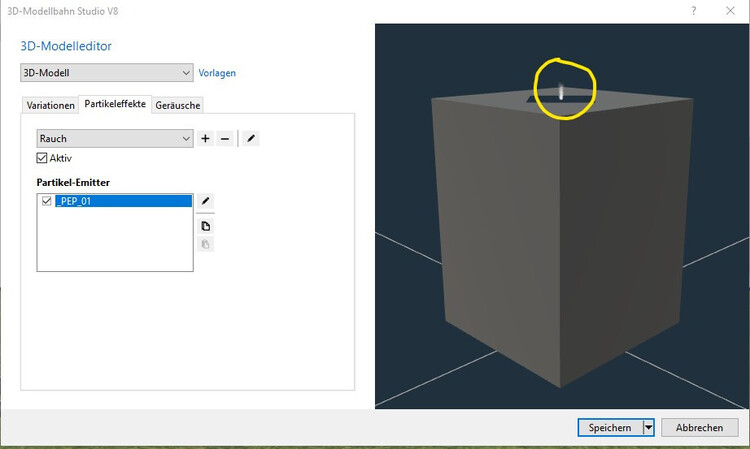
Task: Remove the Rauch effect with minus icon
Action: [x=225, y=139]
